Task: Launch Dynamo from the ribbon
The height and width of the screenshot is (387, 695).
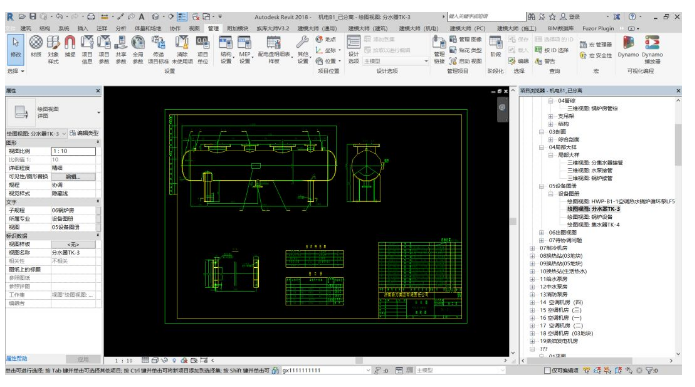Action: 628,47
